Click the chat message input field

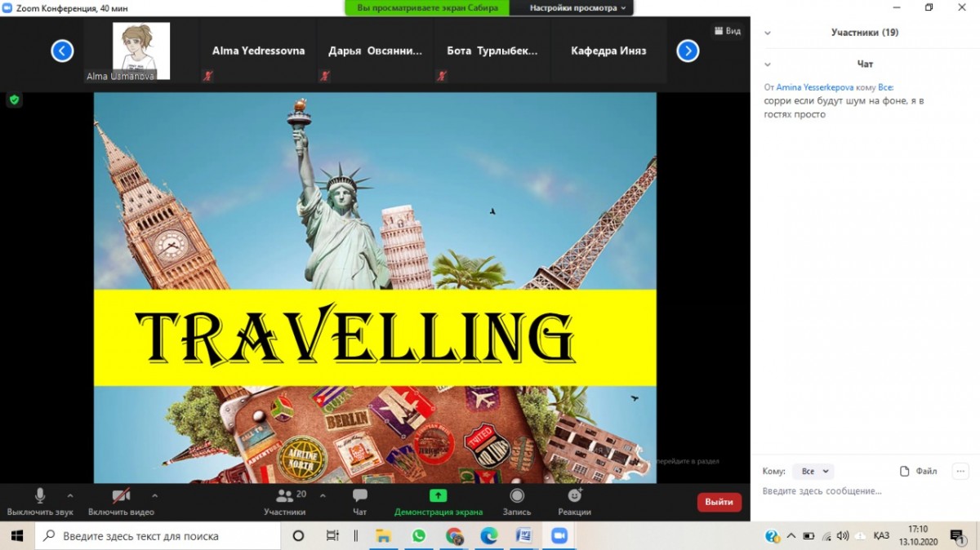[857, 491]
